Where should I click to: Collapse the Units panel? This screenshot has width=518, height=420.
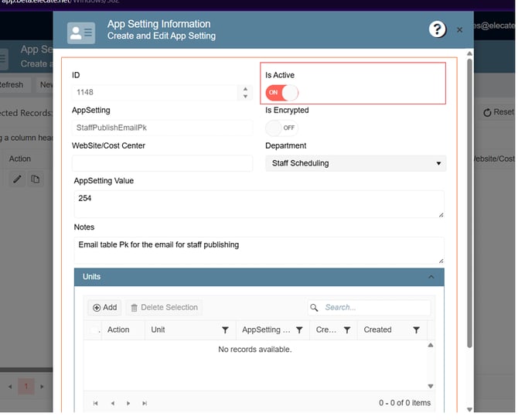(431, 277)
